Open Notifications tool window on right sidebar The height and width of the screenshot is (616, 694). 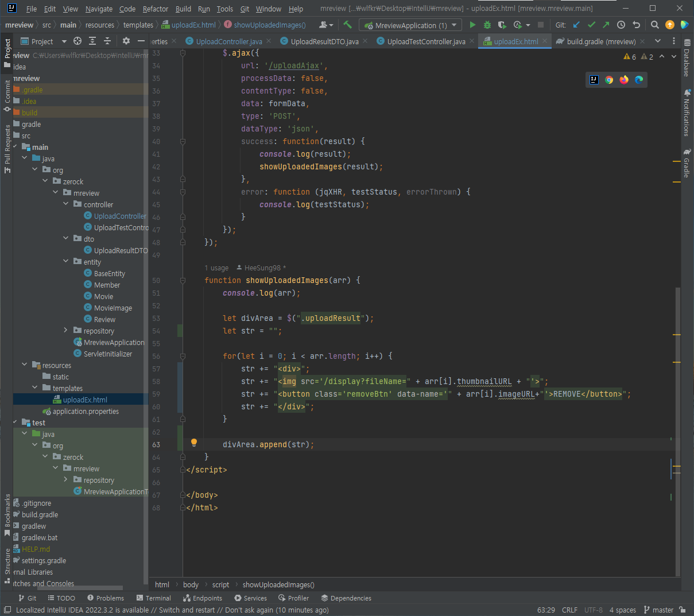687,113
